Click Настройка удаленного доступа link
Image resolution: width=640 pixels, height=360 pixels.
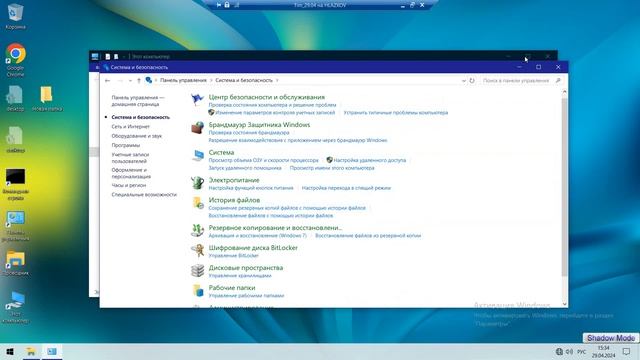[370, 160]
